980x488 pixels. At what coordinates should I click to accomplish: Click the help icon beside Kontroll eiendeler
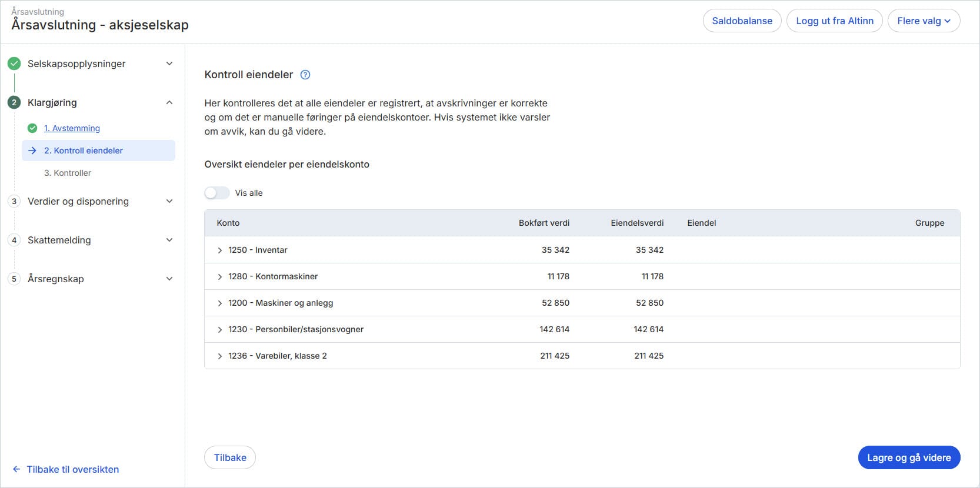pos(305,75)
